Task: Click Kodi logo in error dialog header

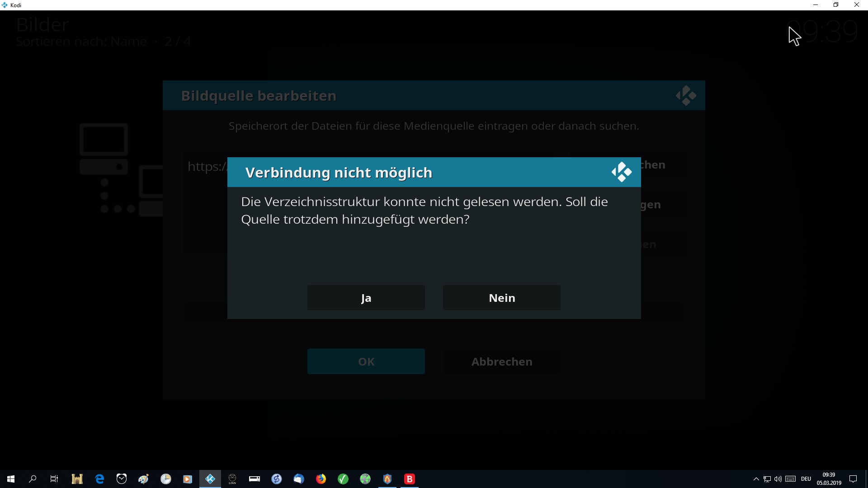Action: (x=622, y=172)
